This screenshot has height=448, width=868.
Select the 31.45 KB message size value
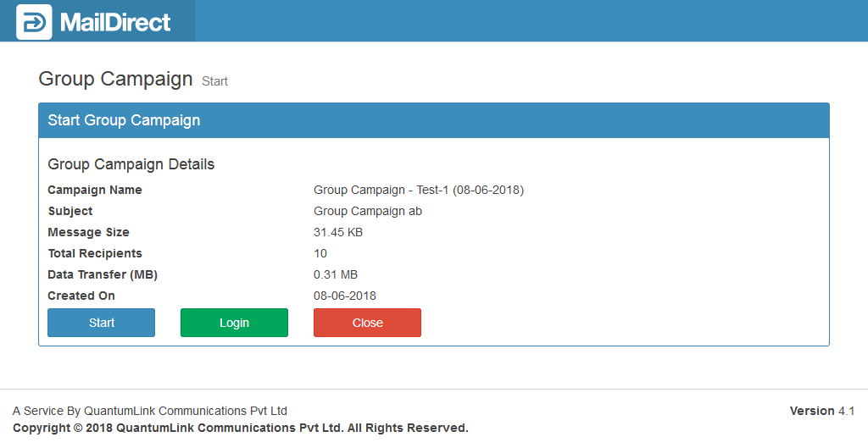(x=338, y=232)
